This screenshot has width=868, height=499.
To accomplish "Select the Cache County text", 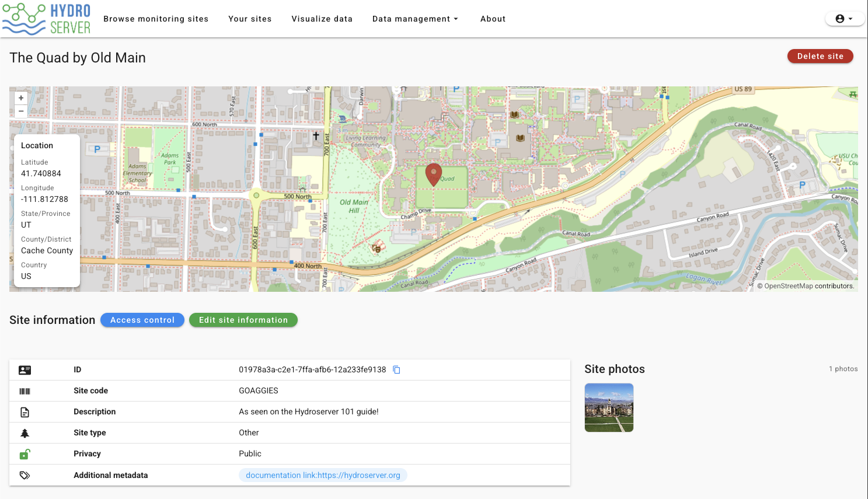I will [x=47, y=250].
